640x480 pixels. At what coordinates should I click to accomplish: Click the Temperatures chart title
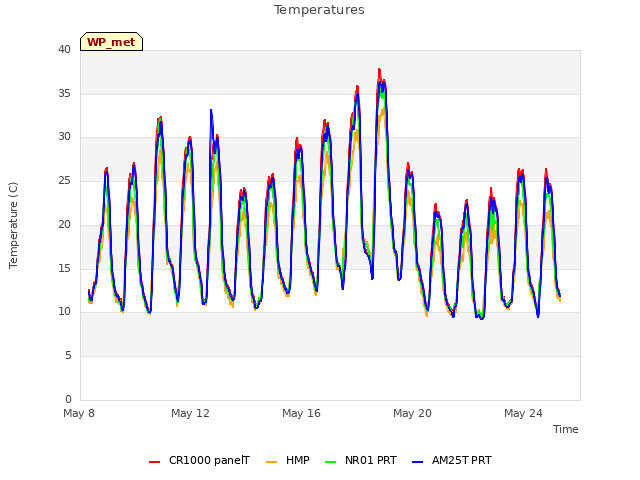coord(319,10)
